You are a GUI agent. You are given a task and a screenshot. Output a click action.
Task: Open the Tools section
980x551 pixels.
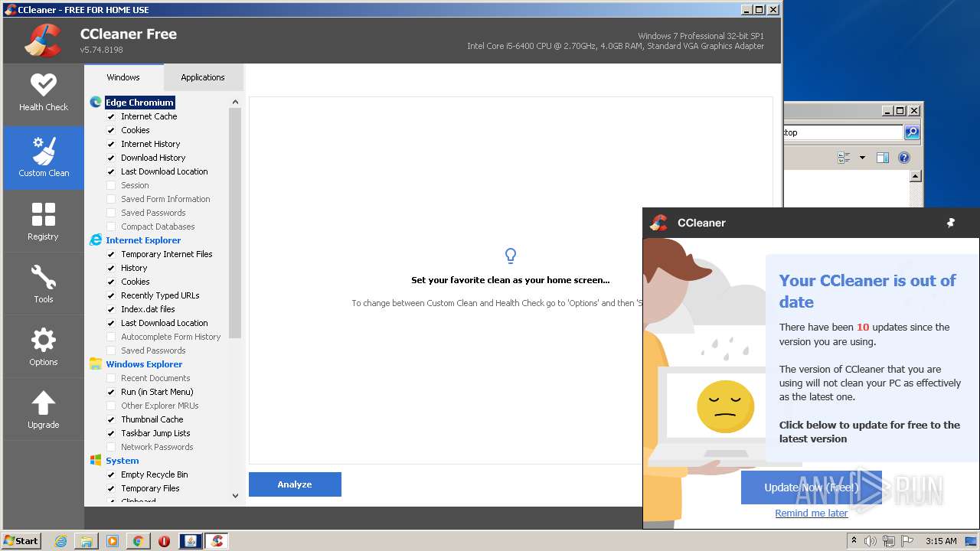click(44, 284)
